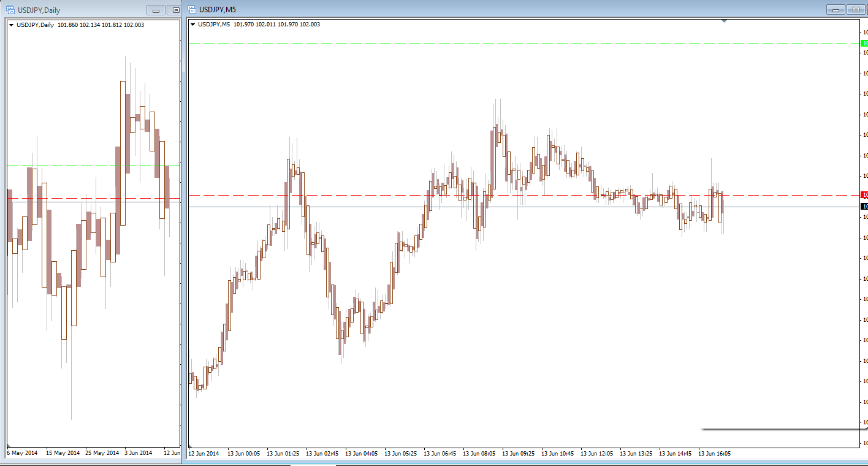Click the "13 Jun 13:25" time axis label

pyautogui.click(x=636, y=454)
